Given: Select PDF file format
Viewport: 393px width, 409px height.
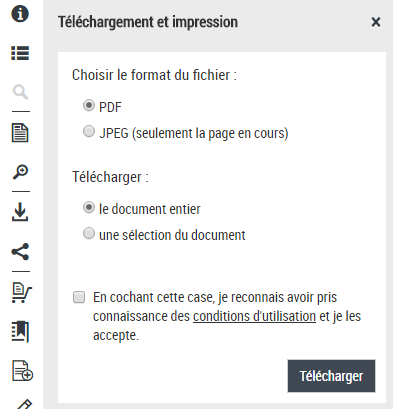Looking at the screenshot, I should 89,105.
